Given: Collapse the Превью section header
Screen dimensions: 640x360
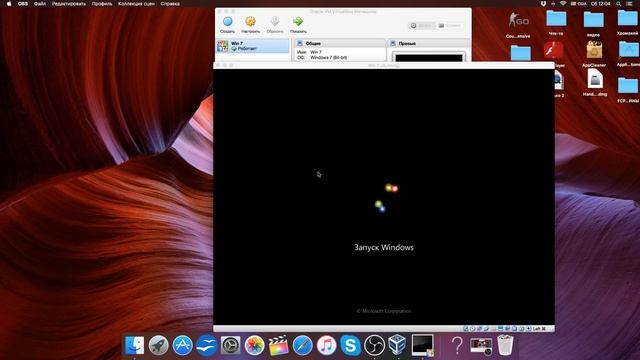Looking at the screenshot, I should pyautogui.click(x=429, y=43).
